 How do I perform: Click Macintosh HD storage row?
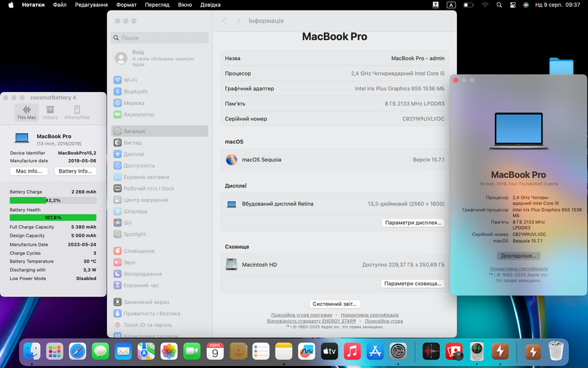click(x=335, y=264)
